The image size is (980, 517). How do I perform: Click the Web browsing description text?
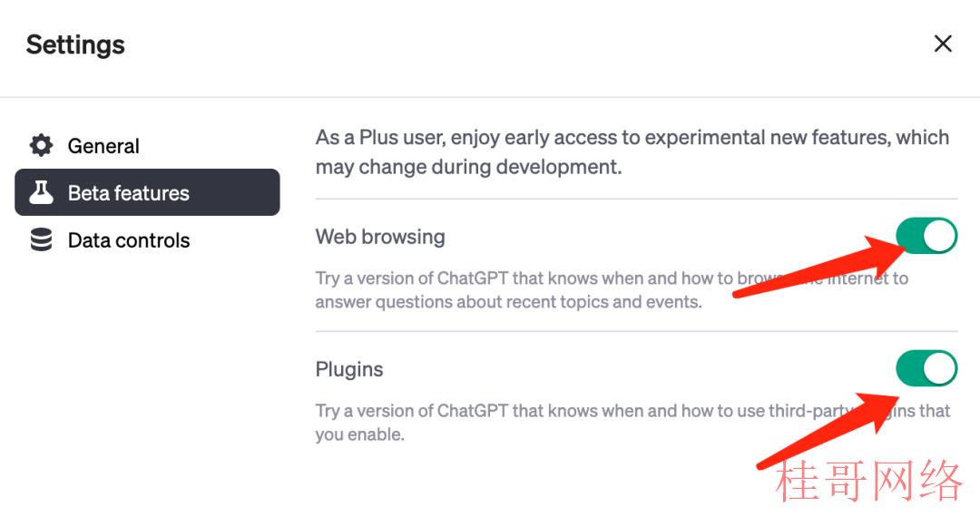click(612, 289)
